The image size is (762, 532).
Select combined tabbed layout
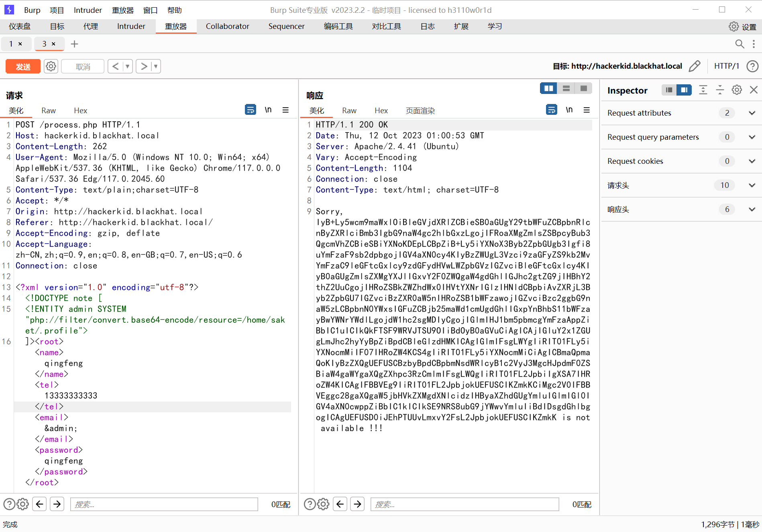584,88
